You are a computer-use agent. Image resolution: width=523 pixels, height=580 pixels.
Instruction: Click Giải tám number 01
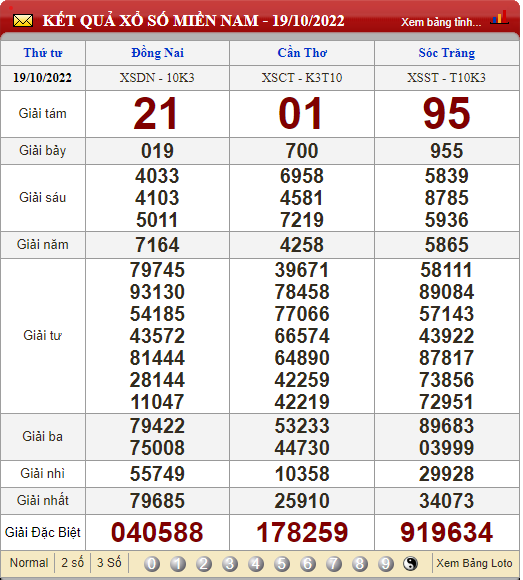tap(300, 113)
